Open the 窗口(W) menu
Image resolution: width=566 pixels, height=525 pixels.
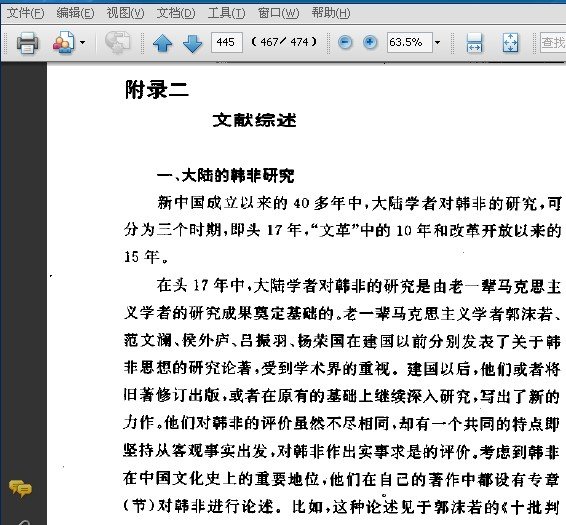278,13
